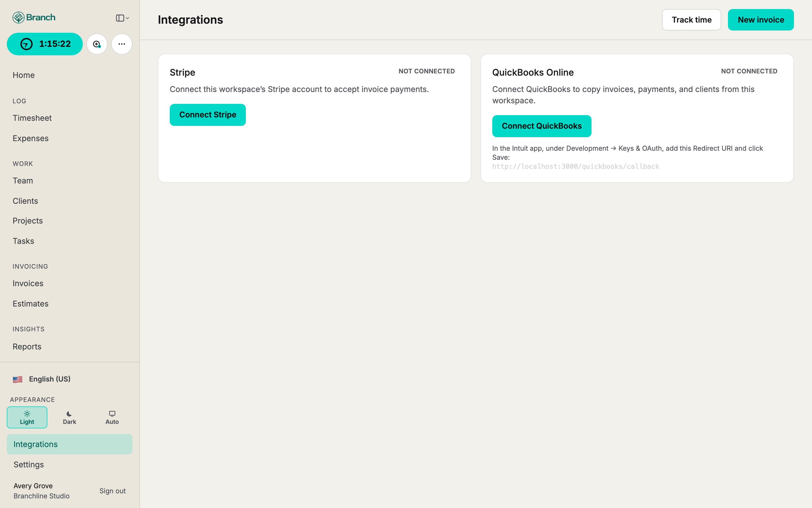Switch to Dark appearance mode
Screen dimensions: 812x508
(69, 417)
